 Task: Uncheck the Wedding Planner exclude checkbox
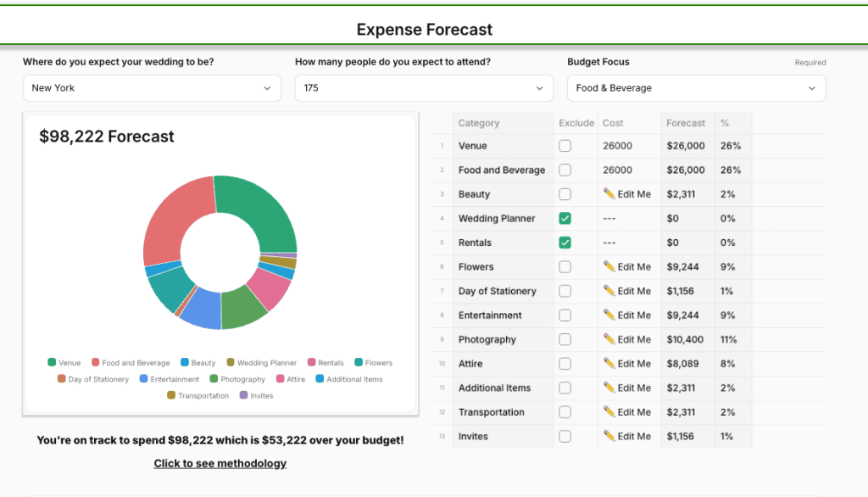pyautogui.click(x=565, y=219)
